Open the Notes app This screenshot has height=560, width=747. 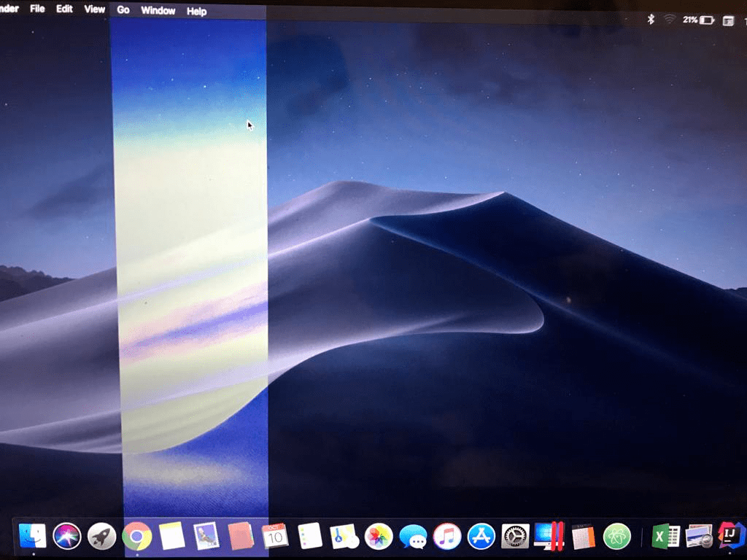171,536
